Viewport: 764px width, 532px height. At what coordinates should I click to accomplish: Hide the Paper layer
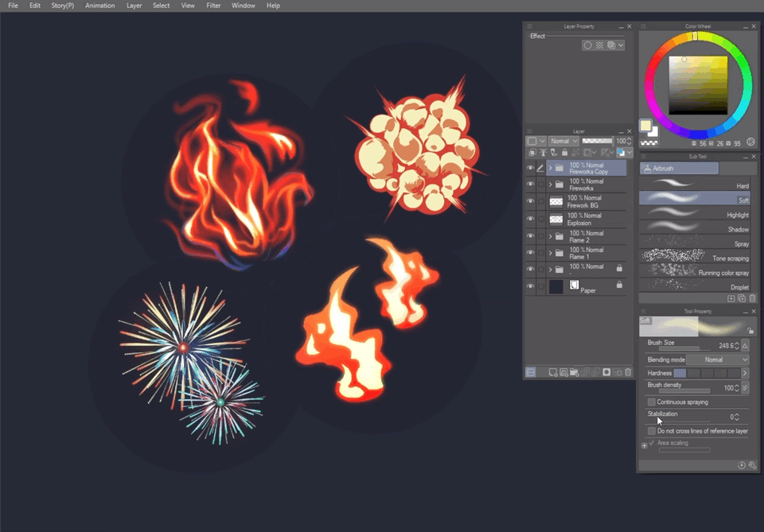pos(530,287)
